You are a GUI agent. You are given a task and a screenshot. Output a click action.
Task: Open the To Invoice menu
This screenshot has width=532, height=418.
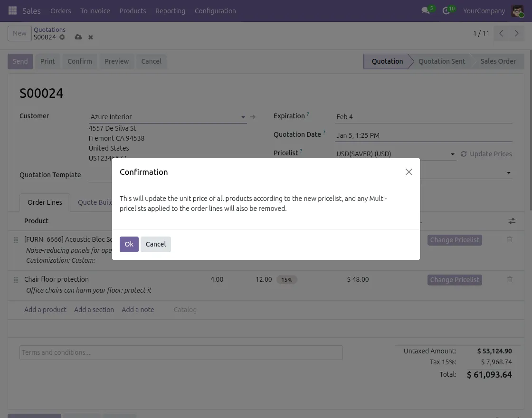click(95, 11)
